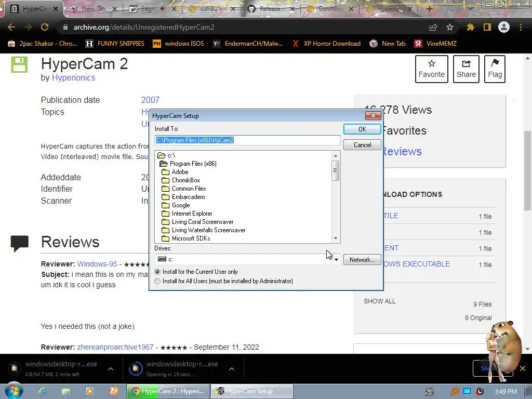This screenshot has width=532, height=399.
Task: Open a new tab with plus button
Action: [x=430, y=9]
